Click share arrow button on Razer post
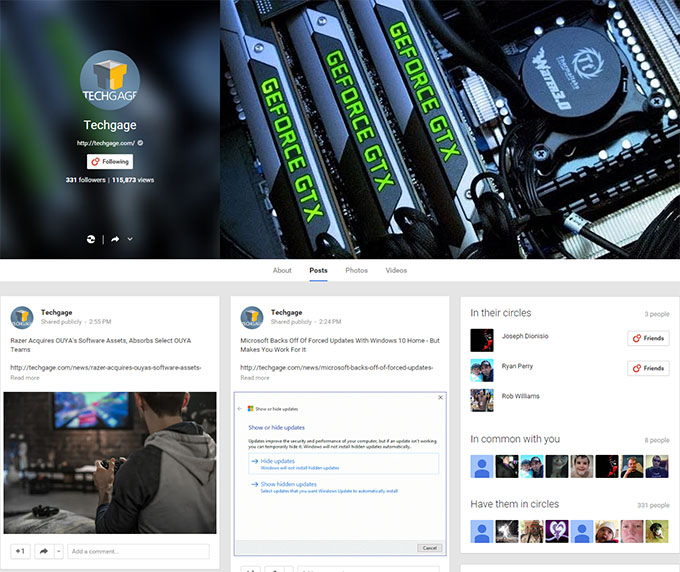The height and width of the screenshot is (572, 680). (44, 551)
